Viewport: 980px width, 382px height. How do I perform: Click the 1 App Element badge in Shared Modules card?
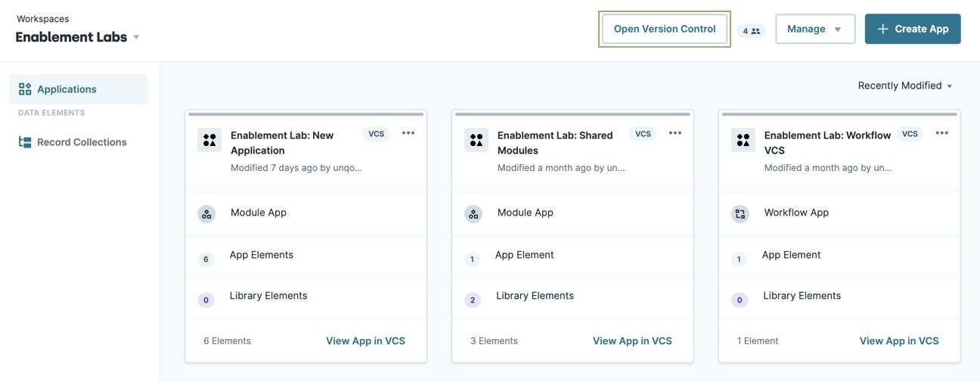(x=472, y=259)
